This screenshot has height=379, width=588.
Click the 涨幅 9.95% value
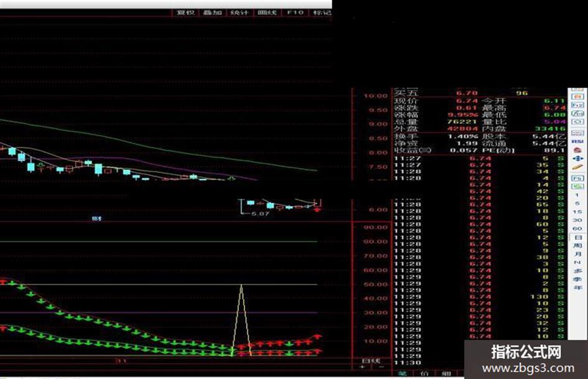[463, 115]
